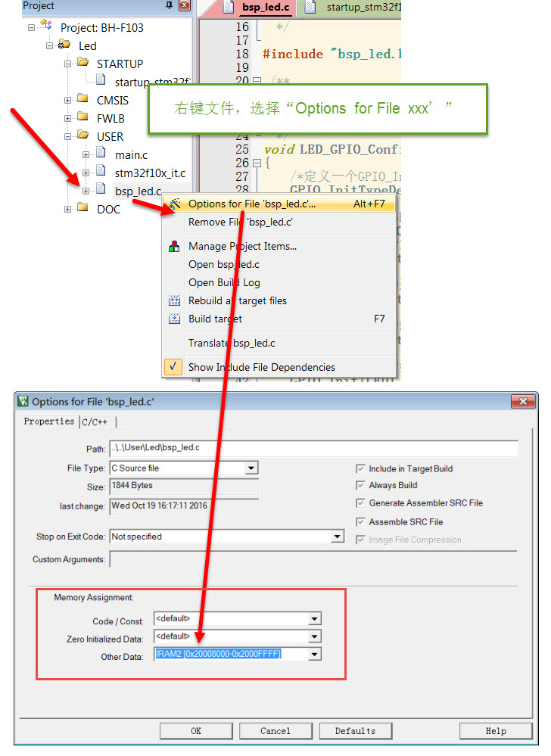The image size is (551, 756).
Task: Collapse code fold at line 26
Action: [x=257, y=163]
